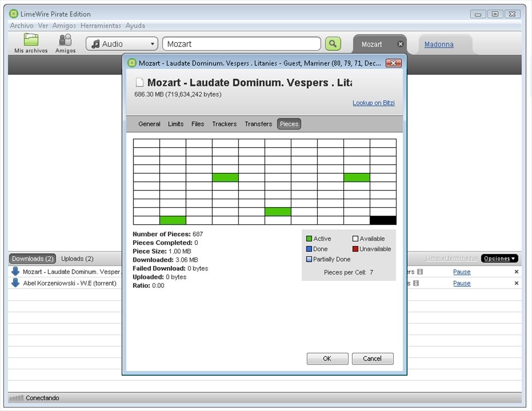
Task: Click the white Available legend swatch
Action: (x=355, y=239)
